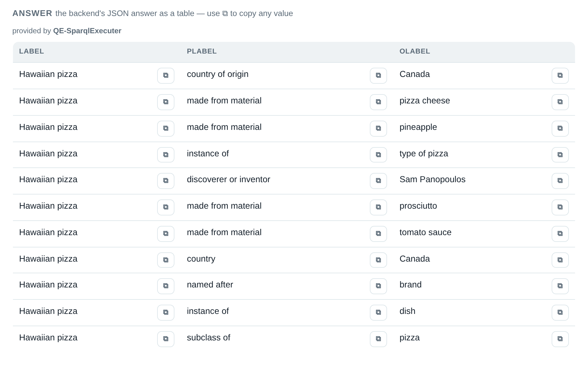Screen dimensions: 588x365
Task: Copy 'Canada' olabel in country of origin row
Action: pyautogui.click(x=560, y=75)
